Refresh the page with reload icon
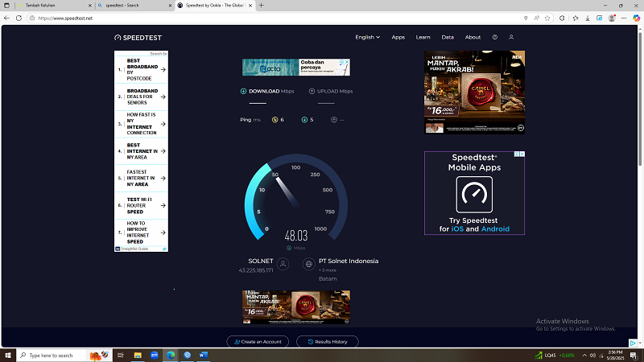The image size is (644, 362). coord(19,18)
